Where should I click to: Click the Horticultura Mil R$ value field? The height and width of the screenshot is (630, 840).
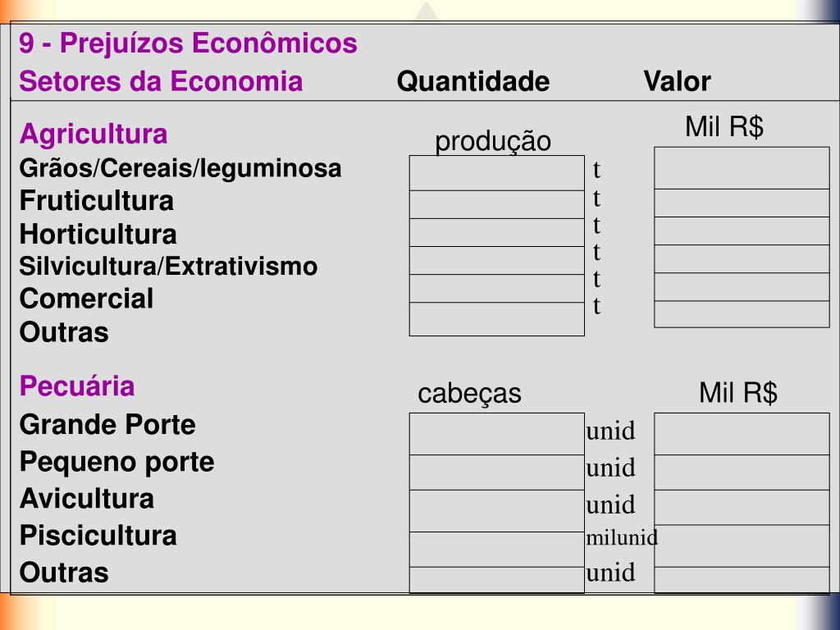click(x=742, y=231)
